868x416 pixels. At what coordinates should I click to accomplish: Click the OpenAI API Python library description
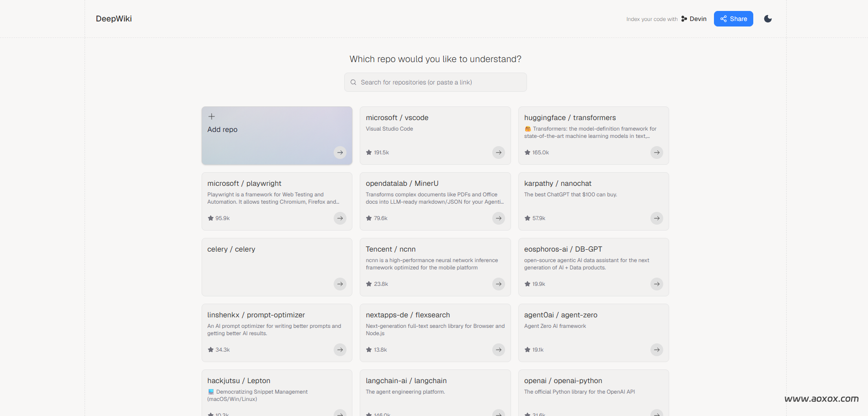click(580, 392)
